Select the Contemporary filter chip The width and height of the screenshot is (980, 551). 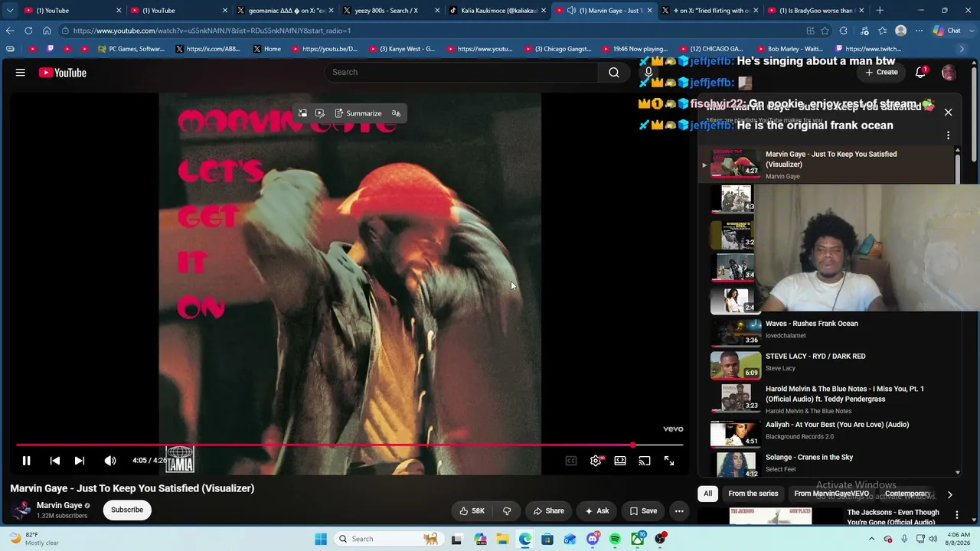pos(907,494)
